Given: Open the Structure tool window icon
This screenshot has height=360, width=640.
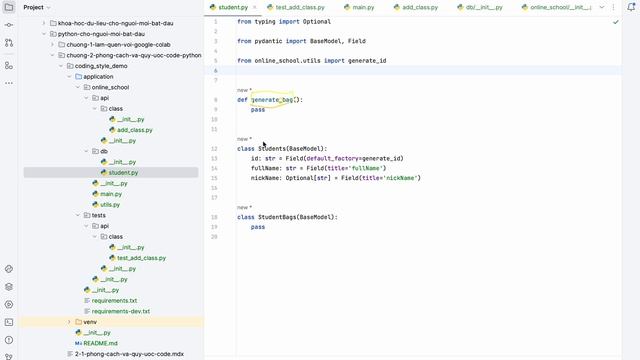Looking at the screenshot, I should click(9, 65).
